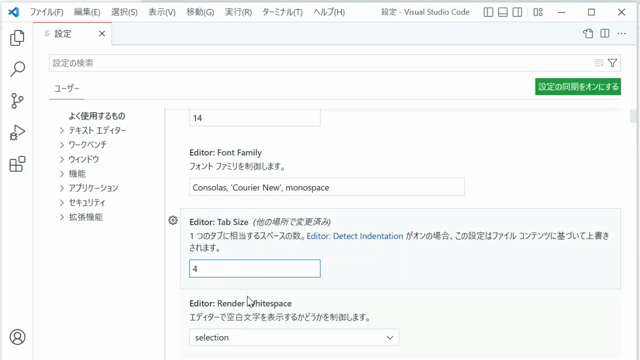Click the Editor: Font Family heading
Image resolution: width=640 pixels, height=360 pixels.
click(225, 153)
